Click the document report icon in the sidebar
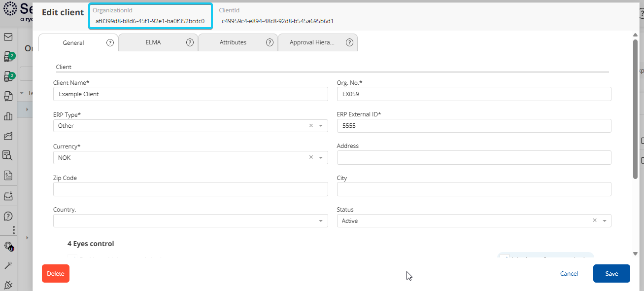The image size is (644, 291). (x=8, y=174)
